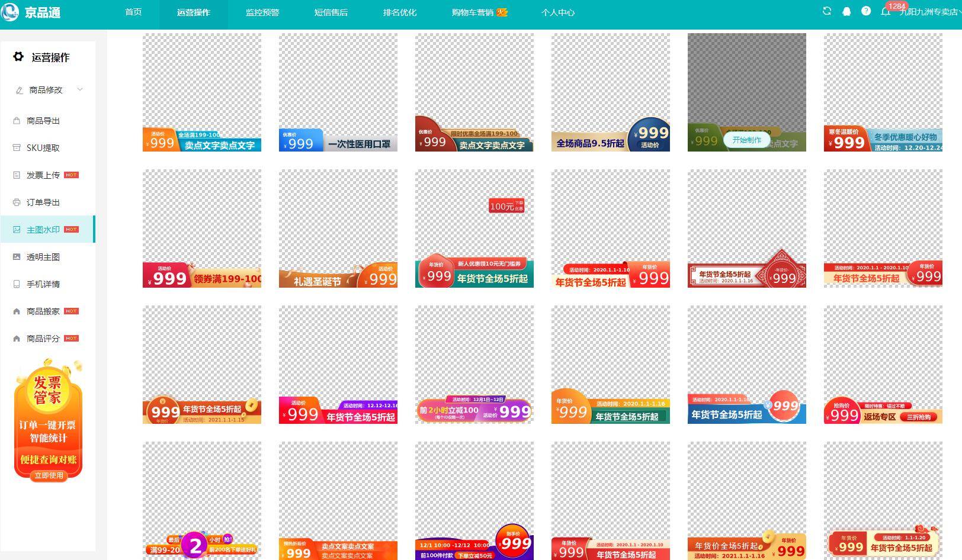Click 立即使用 on the 发票管家 banner
Image resolution: width=962 pixels, height=560 pixels.
[49, 475]
